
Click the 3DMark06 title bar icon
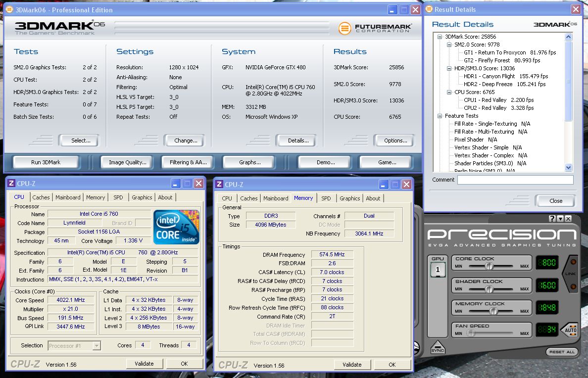point(9,9)
